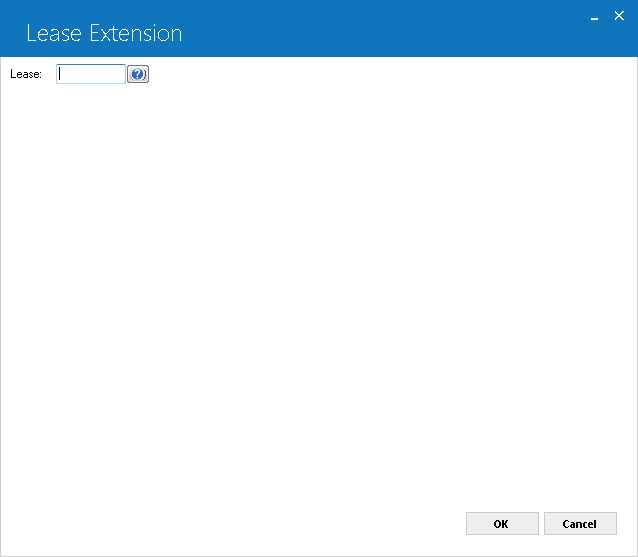Minimize the Lease Extension window
The height and width of the screenshot is (557, 638).
pyautogui.click(x=594, y=17)
